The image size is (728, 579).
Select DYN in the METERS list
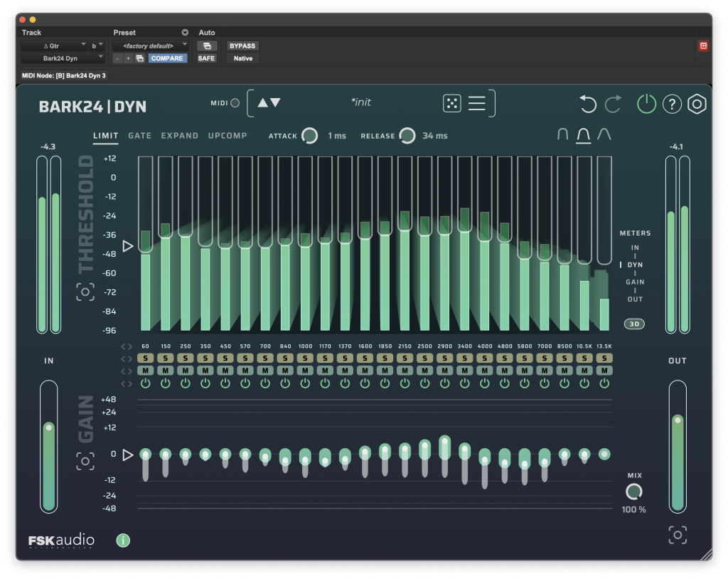tap(634, 264)
